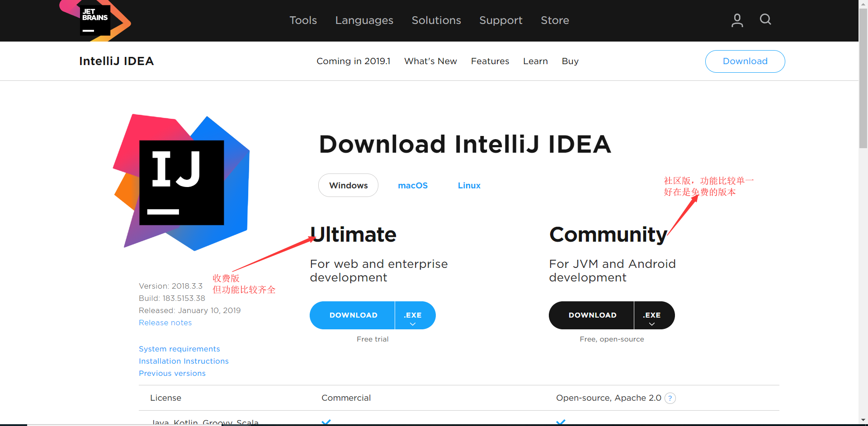Click the scrollbar down arrow
The image size is (868, 426).
point(863,420)
